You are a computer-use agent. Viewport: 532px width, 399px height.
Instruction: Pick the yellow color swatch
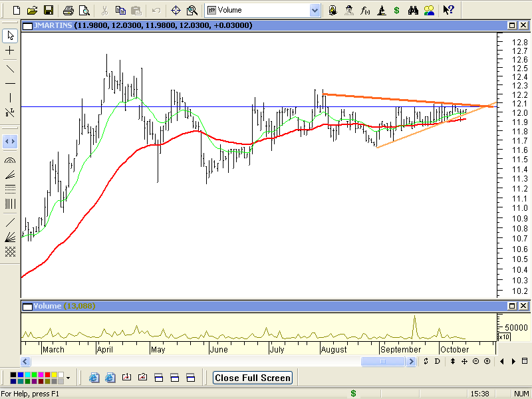coord(54,374)
